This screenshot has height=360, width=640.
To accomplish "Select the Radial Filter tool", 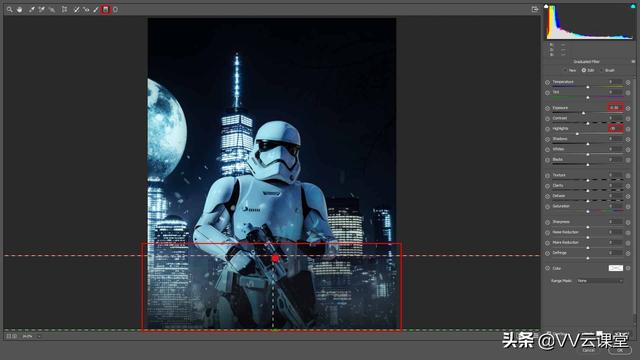I will 116,9.
